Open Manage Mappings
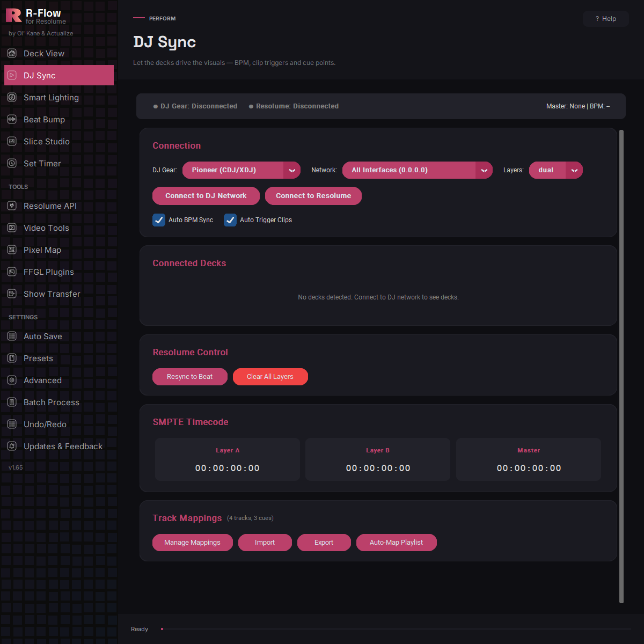Image resolution: width=644 pixels, height=644 pixels. (193, 543)
